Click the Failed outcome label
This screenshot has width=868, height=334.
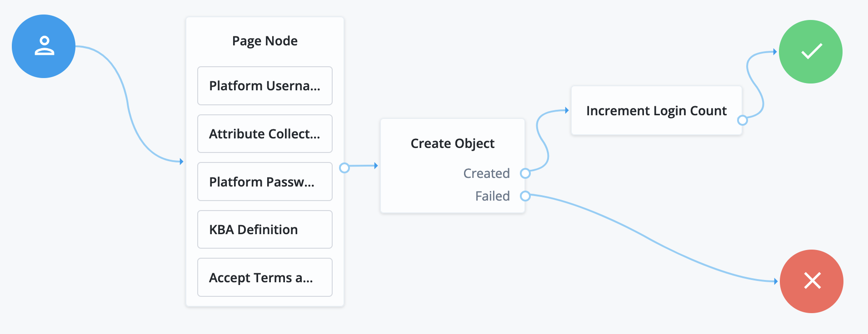click(492, 196)
